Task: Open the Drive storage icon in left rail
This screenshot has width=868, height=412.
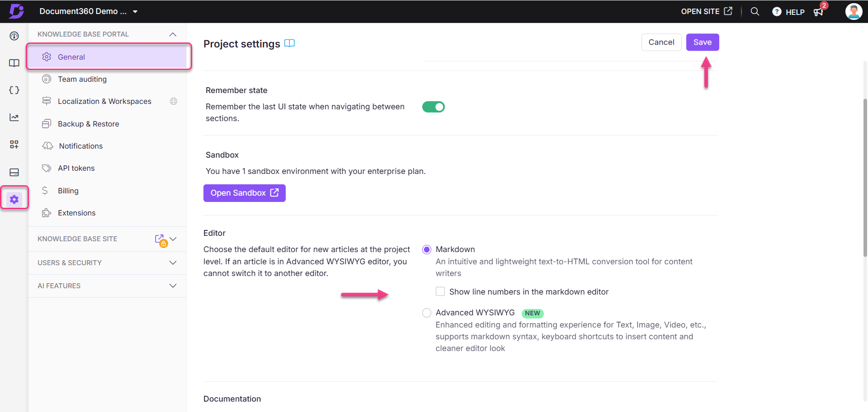Action: pyautogui.click(x=14, y=172)
